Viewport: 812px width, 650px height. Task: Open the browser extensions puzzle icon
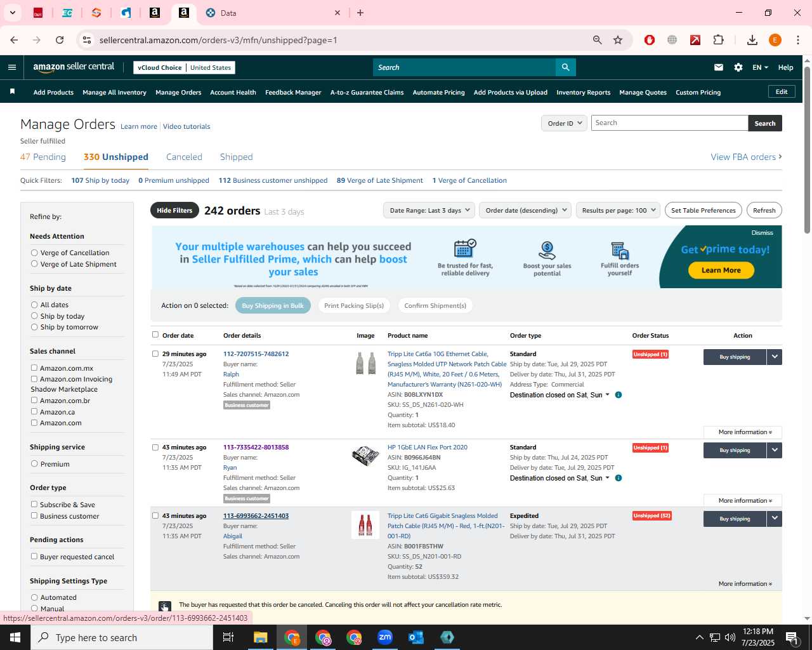pyautogui.click(x=719, y=40)
